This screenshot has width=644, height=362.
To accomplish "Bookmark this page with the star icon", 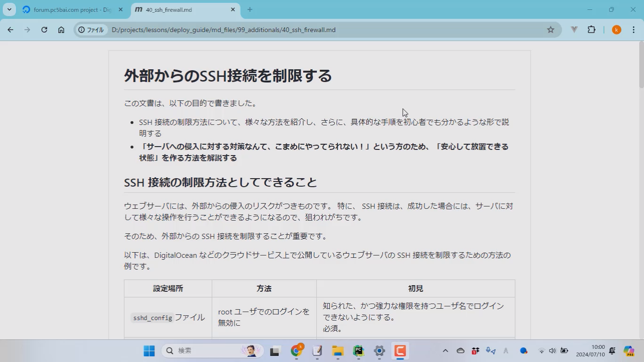I will [550, 30].
